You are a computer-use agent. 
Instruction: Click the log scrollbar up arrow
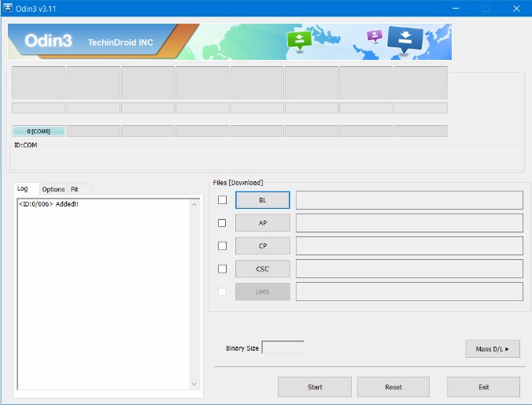point(194,205)
